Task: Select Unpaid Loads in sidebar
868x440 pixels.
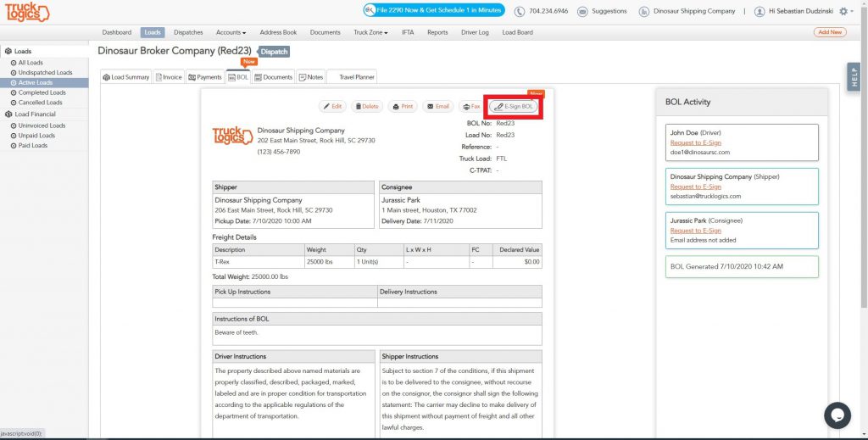Action: pos(36,136)
